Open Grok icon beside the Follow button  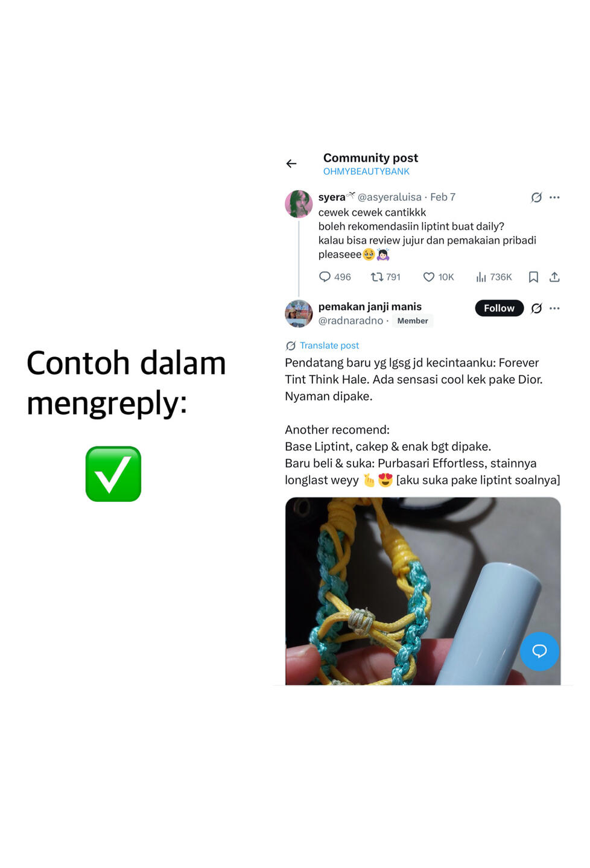pos(536,308)
